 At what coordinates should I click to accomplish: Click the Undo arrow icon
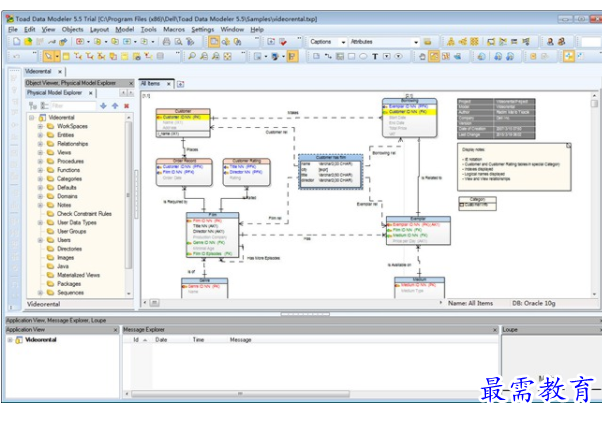click(x=17, y=56)
